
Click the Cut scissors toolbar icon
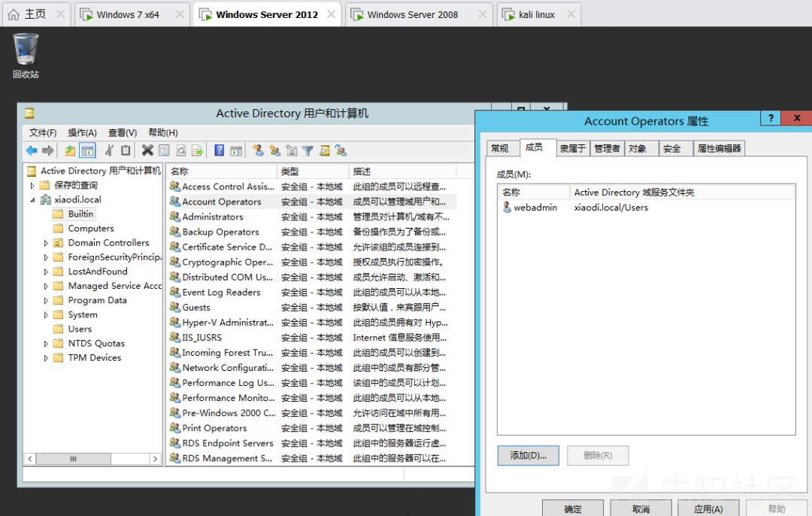pyautogui.click(x=109, y=150)
